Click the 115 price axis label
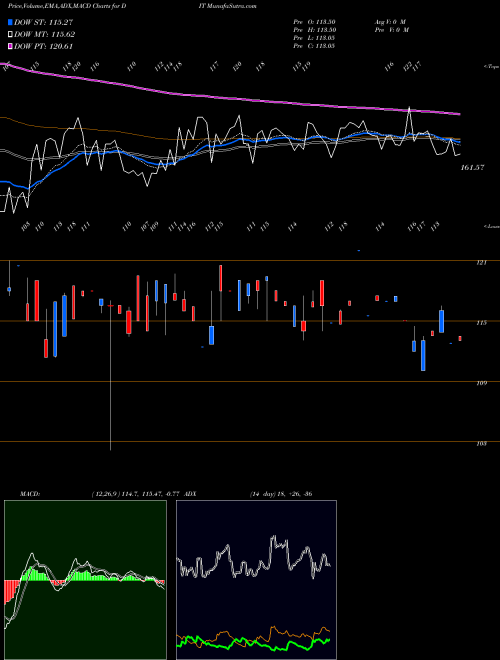This screenshot has height=660, width=500. [x=481, y=323]
